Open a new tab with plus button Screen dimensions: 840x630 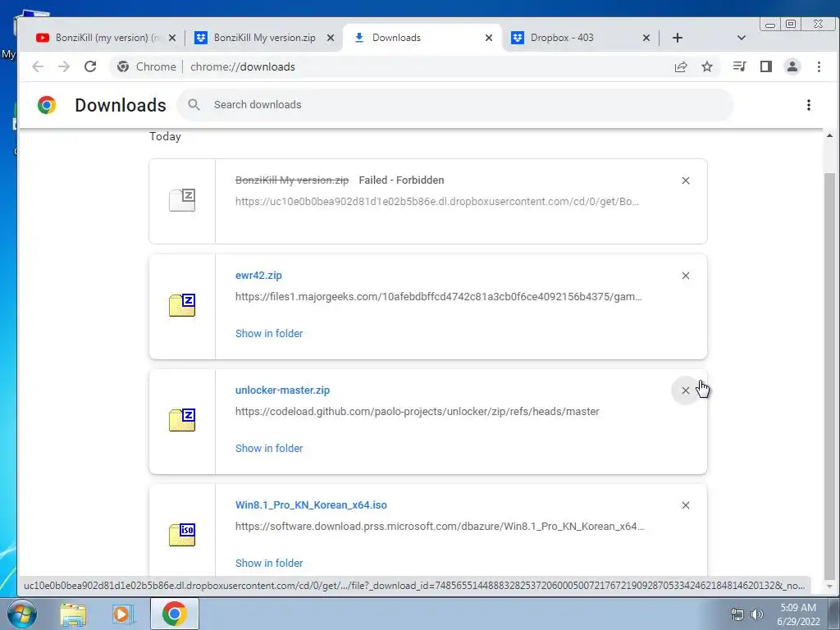[677, 38]
